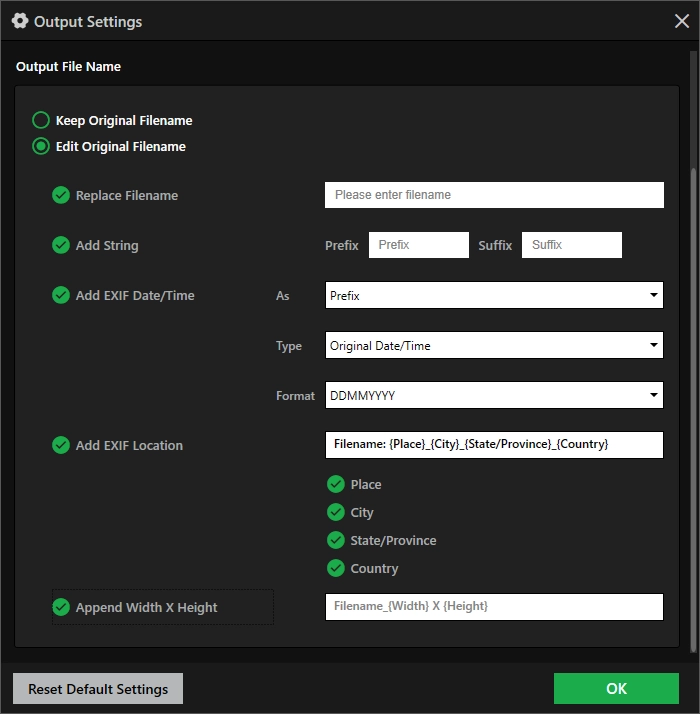
Task: Open the As Prefix dropdown
Action: point(494,295)
